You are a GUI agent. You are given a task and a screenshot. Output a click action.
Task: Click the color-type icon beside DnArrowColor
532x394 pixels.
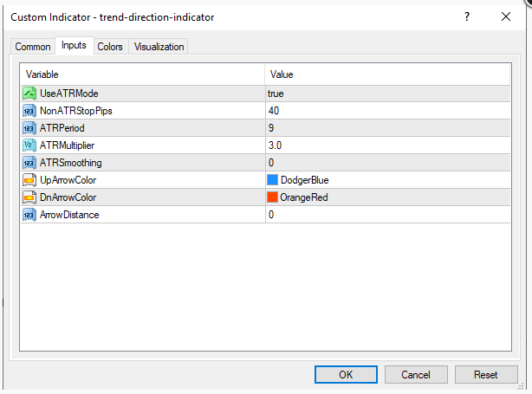[29, 197]
